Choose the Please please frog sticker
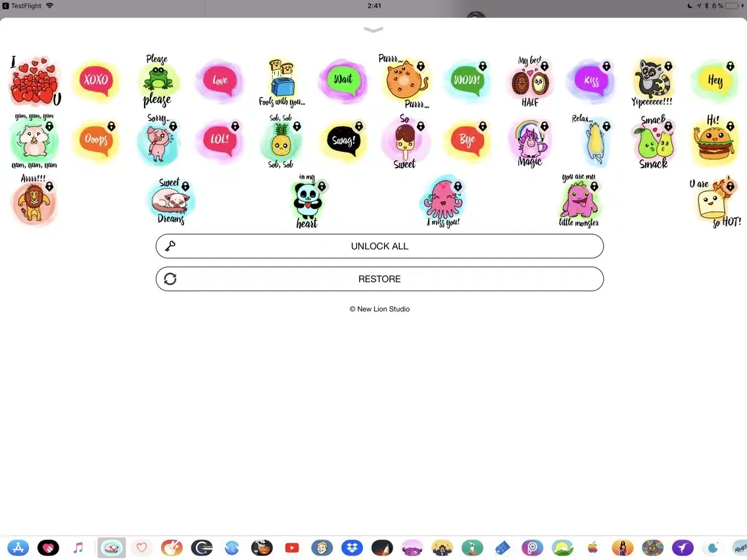 pos(158,81)
